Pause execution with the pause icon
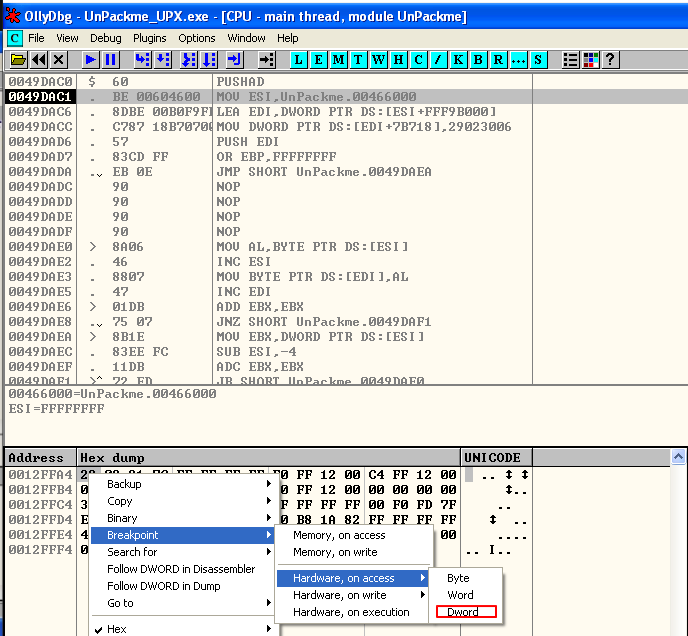This screenshot has height=636, width=688. (111, 60)
